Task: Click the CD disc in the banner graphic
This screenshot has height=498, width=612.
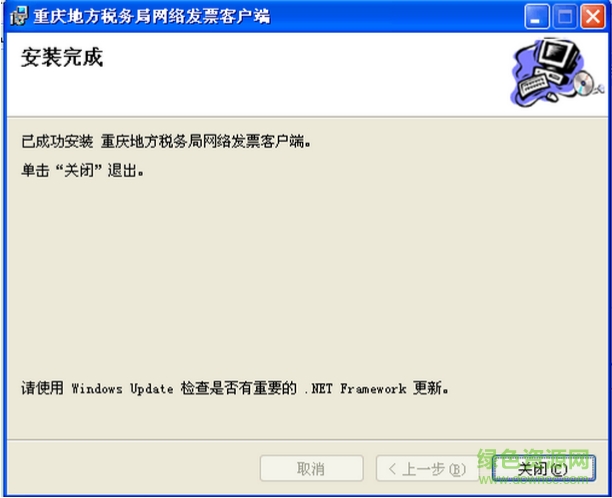Action: click(x=584, y=83)
